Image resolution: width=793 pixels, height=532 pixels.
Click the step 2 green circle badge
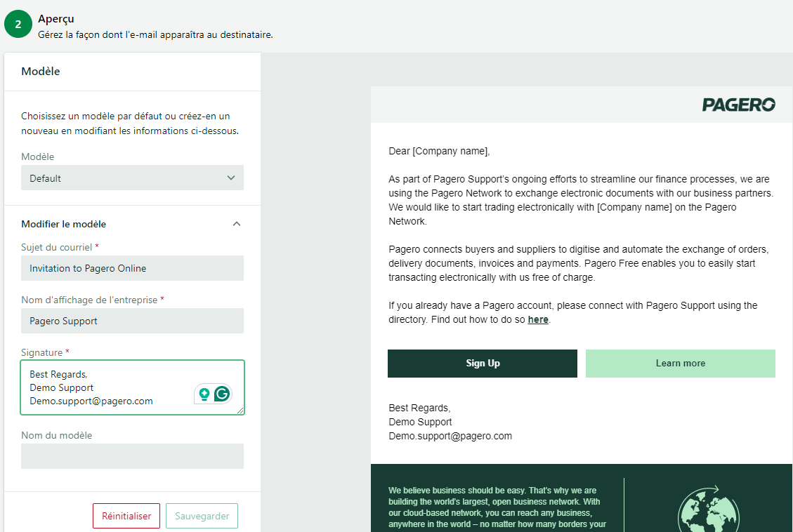(x=18, y=24)
